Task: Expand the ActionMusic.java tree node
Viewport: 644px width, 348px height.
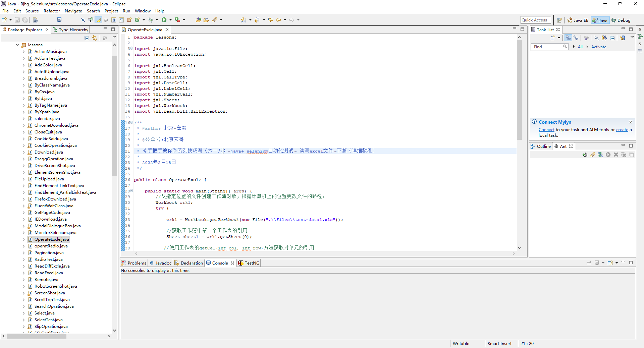Action: [x=23, y=52]
